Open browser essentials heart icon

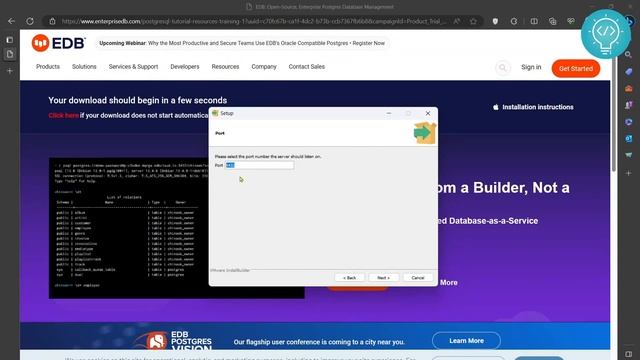pyautogui.click(x=571, y=21)
